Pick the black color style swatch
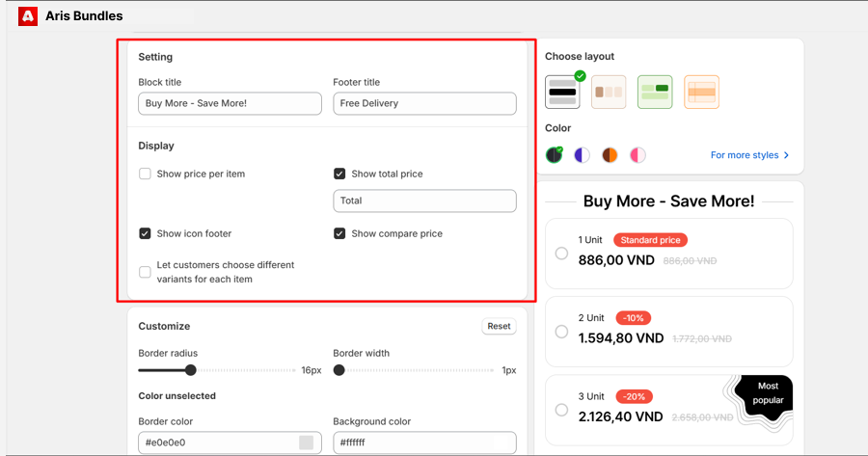The width and height of the screenshot is (868, 456). click(555, 155)
